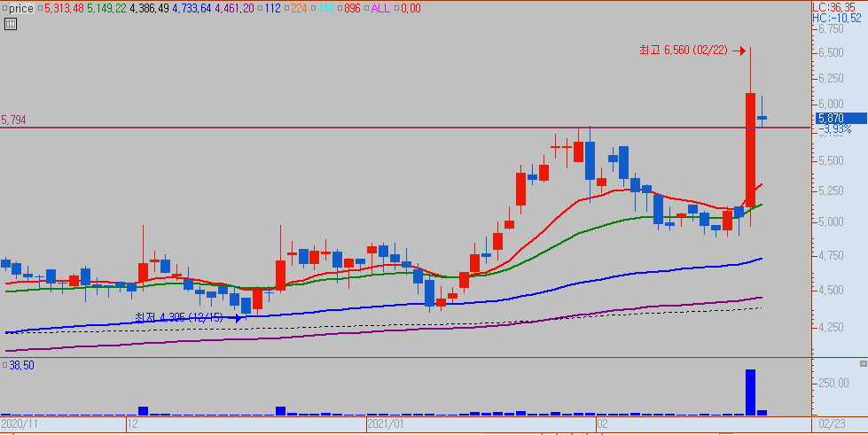
Task: Click the 12 month date label
Action: (x=132, y=424)
